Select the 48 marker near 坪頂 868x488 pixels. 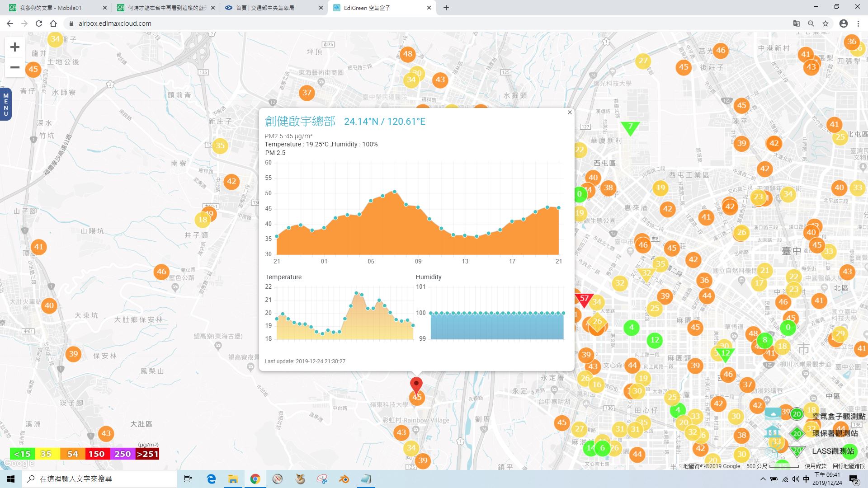[408, 54]
